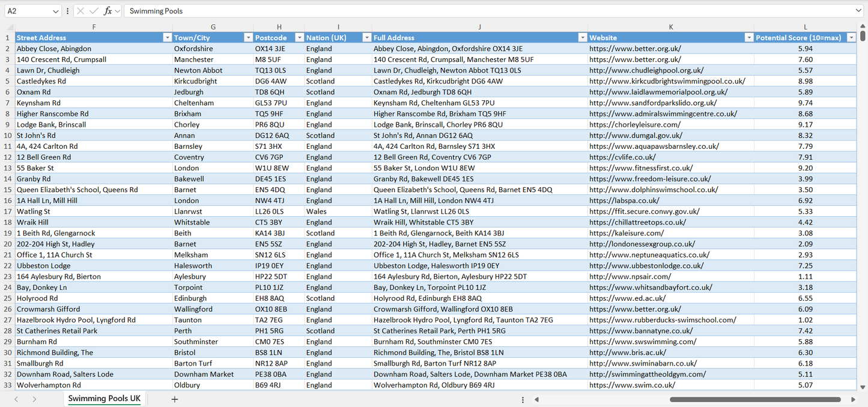Click the sheet tab bar options dots

pos(523,399)
